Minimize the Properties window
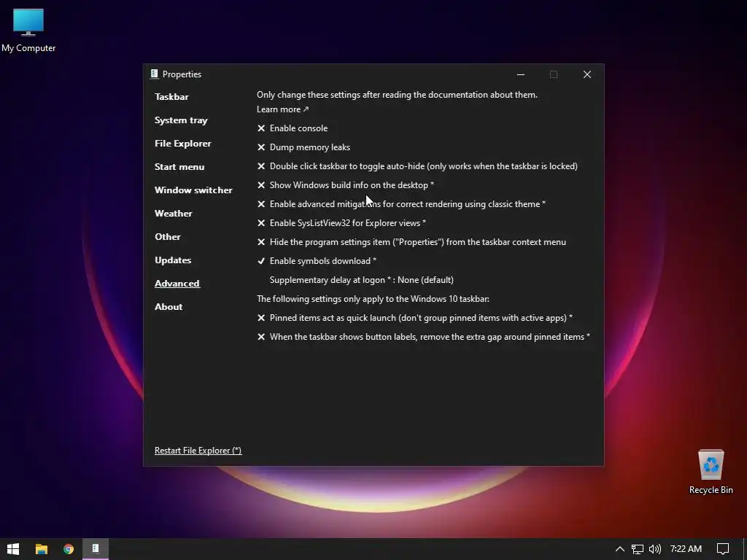 (521, 74)
